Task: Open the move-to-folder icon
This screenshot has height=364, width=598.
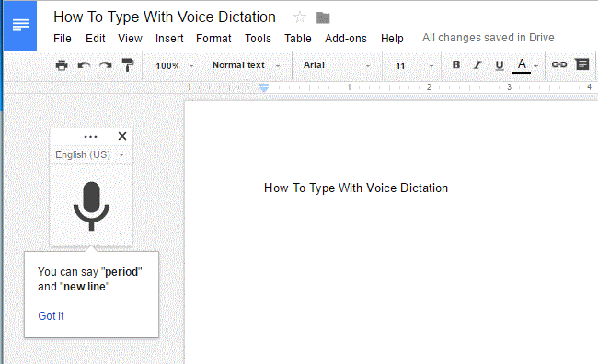Action: pyautogui.click(x=323, y=17)
